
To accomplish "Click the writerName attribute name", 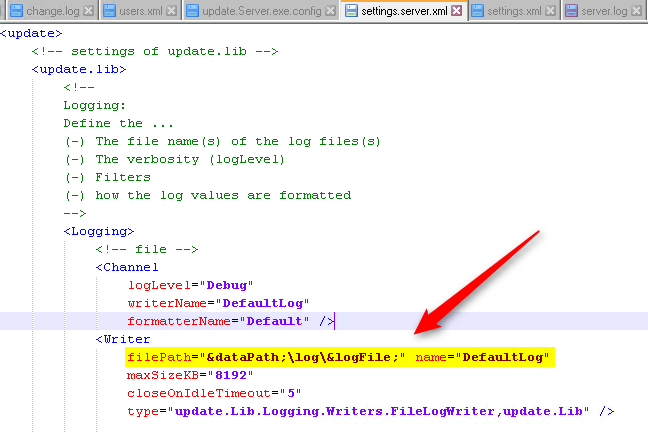I will click(167, 303).
